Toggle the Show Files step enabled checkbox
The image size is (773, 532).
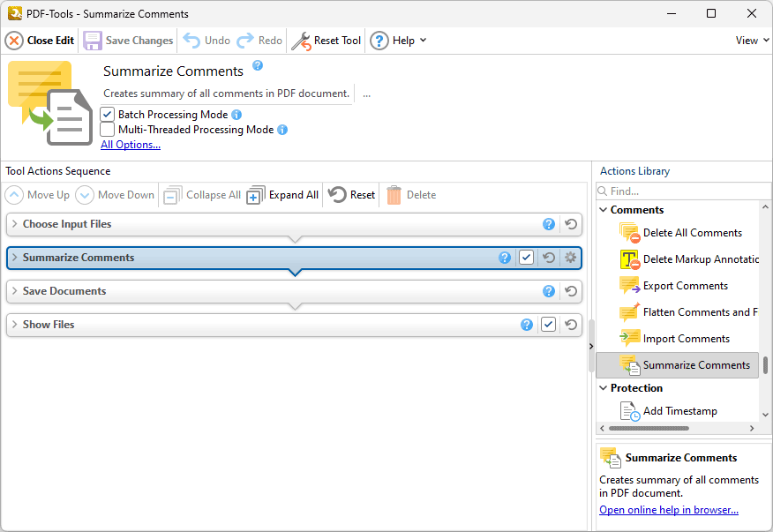coord(549,325)
